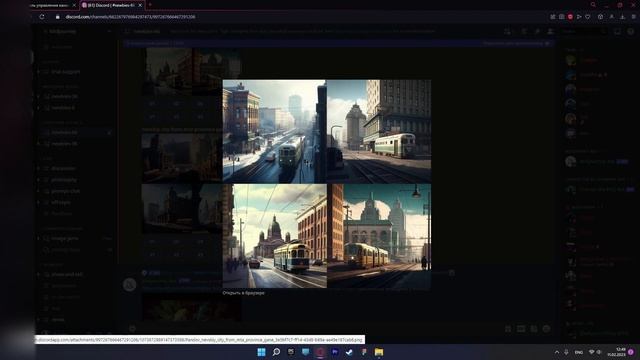Open the Opera browser taskbar icon
The image size is (640, 360).
tap(320, 352)
